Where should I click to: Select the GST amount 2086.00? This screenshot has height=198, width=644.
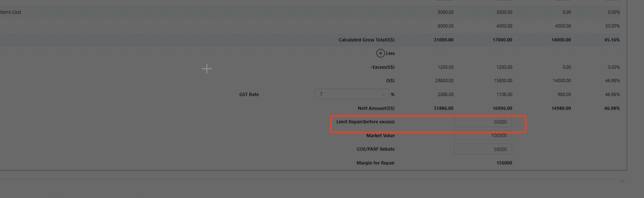[445, 95]
